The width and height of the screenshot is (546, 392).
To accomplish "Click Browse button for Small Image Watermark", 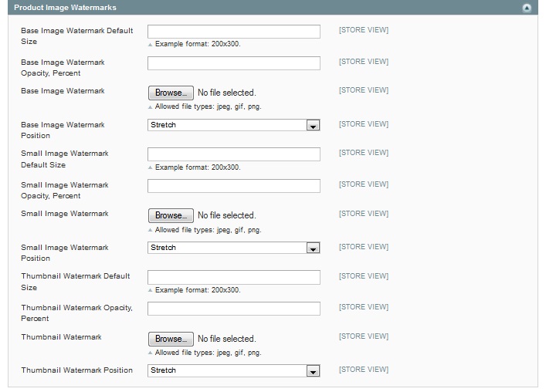I will [171, 215].
